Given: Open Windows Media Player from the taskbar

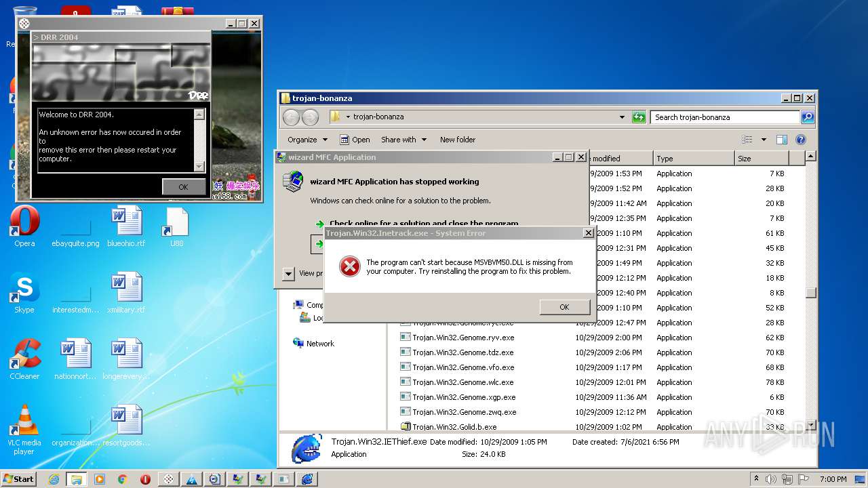Looking at the screenshot, I should (100, 479).
